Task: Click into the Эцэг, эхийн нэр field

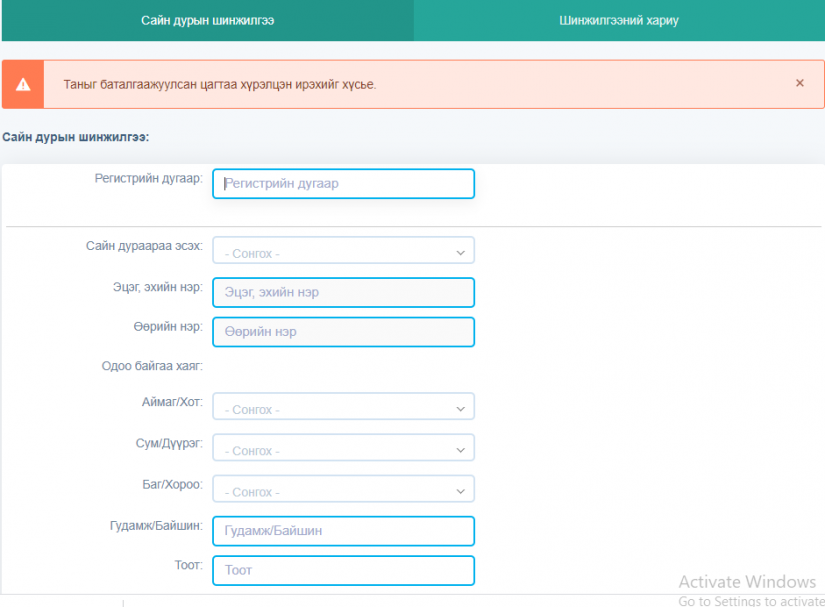Action: (x=344, y=292)
